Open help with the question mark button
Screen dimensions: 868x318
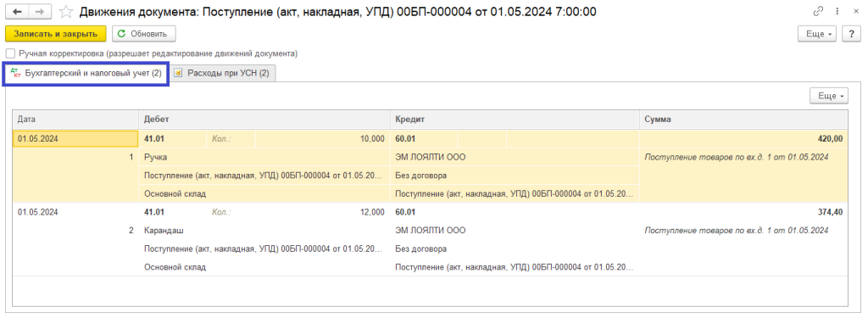[x=851, y=34]
